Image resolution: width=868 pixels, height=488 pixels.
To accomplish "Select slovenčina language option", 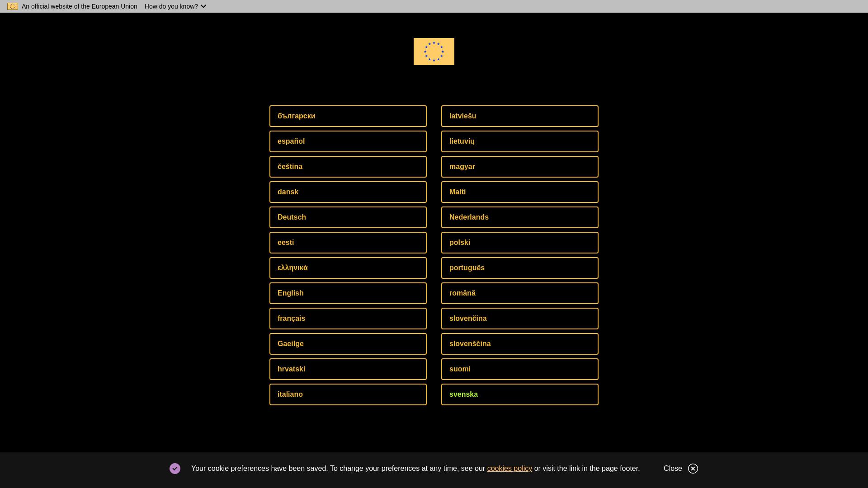I will pyautogui.click(x=520, y=319).
